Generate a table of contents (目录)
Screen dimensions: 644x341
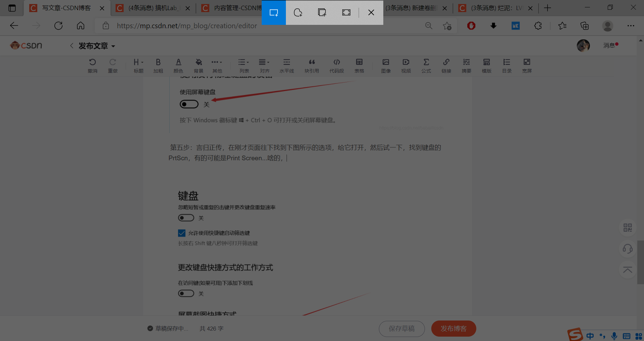coord(507,65)
